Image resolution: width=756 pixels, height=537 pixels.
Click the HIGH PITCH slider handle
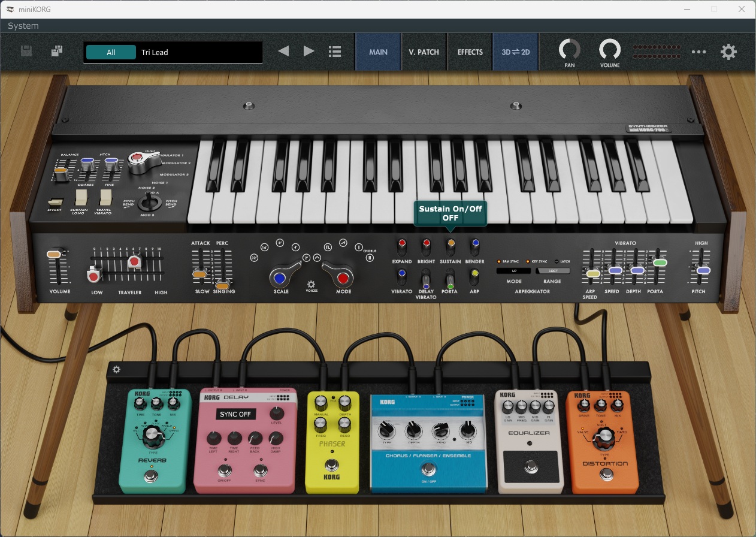tap(703, 270)
